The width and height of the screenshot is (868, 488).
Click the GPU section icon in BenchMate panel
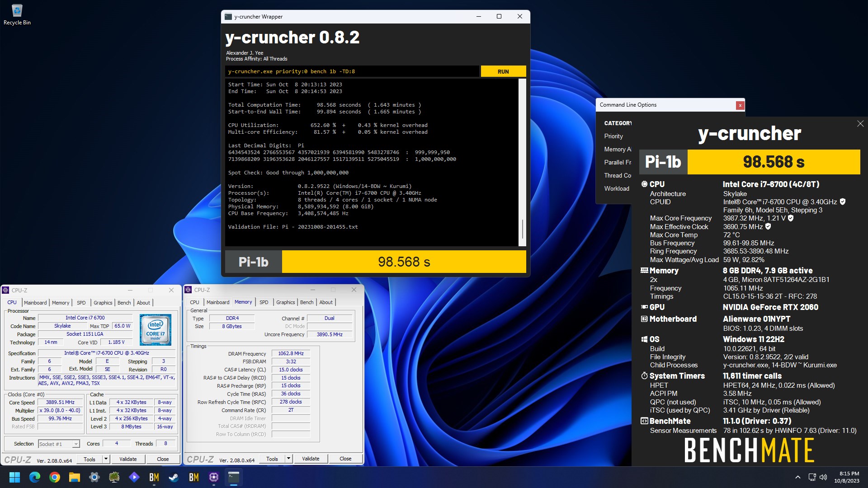click(x=644, y=307)
